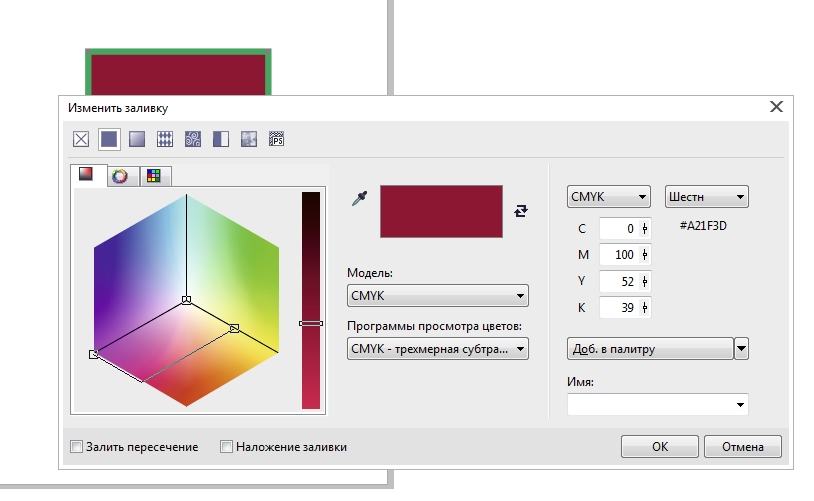The image size is (814, 501).
Task: Click the new color preview swatch
Action: click(x=441, y=211)
